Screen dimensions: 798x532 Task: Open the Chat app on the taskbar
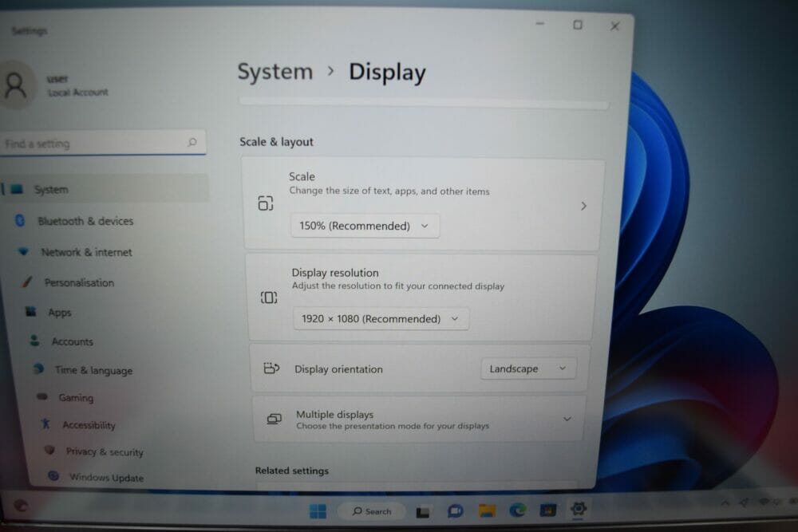455,510
